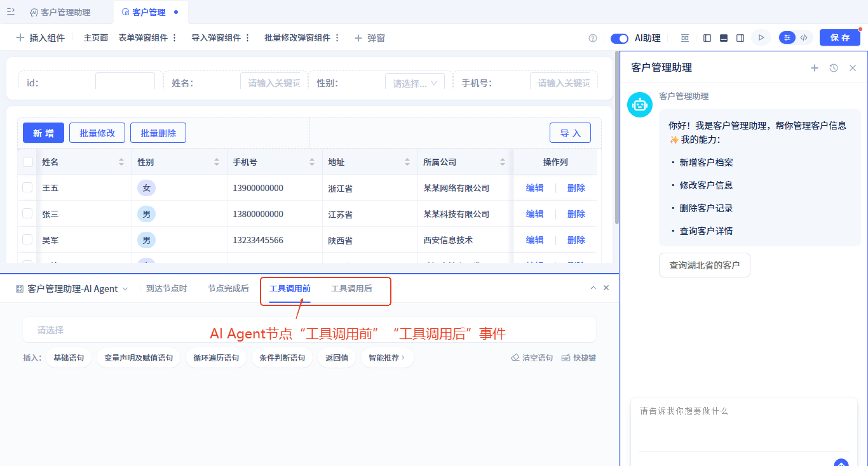Screen dimensions: 868x466
Task: Open the 请选择 statement dropdown
Action: (x=309, y=330)
